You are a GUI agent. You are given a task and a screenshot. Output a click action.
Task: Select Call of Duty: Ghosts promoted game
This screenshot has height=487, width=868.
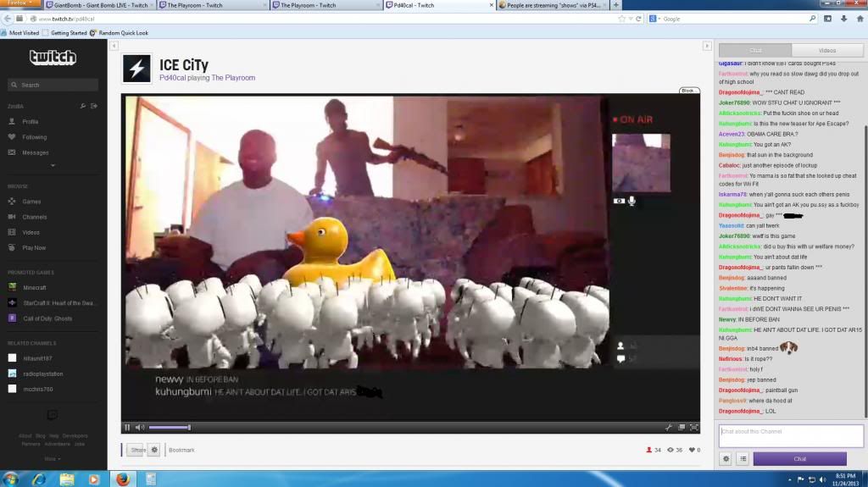tap(47, 318)
